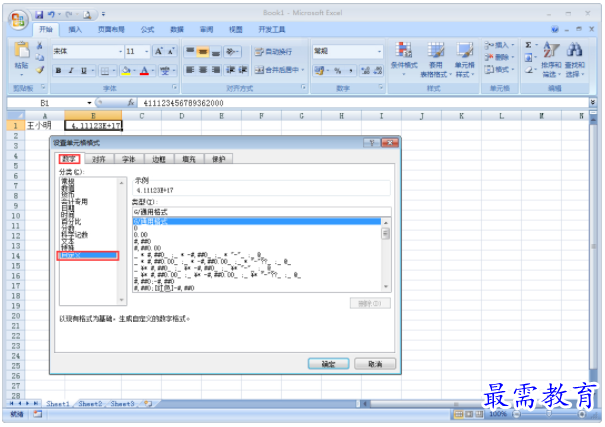
Task: Click the Increase Decimal icon
Action: [x=365, y=70]
